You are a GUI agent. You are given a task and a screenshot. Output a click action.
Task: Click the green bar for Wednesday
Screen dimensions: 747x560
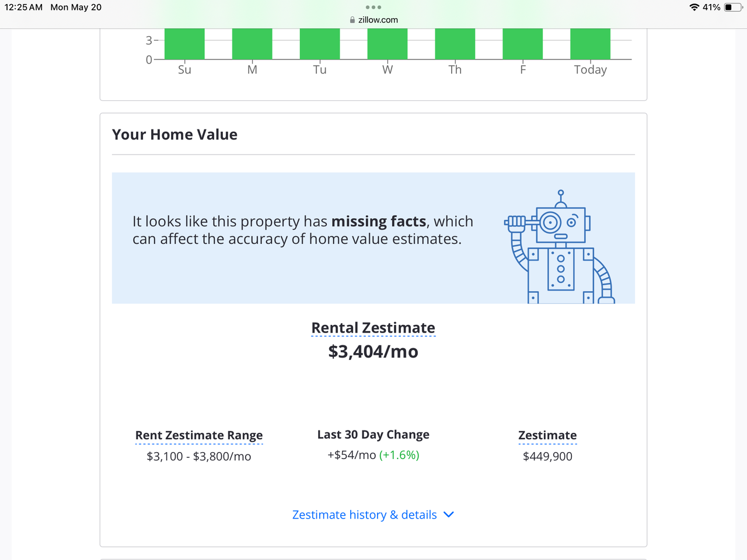(x=388, y=44)
